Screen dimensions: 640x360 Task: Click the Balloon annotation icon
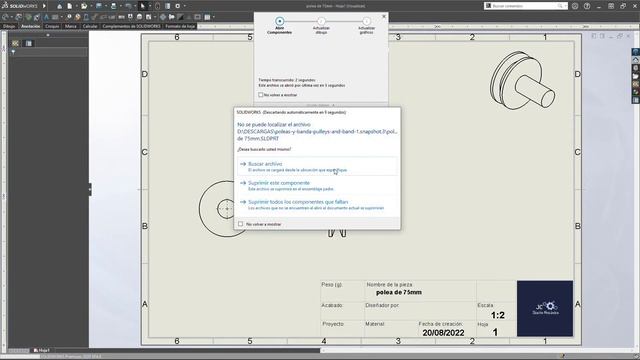point(69,17)
